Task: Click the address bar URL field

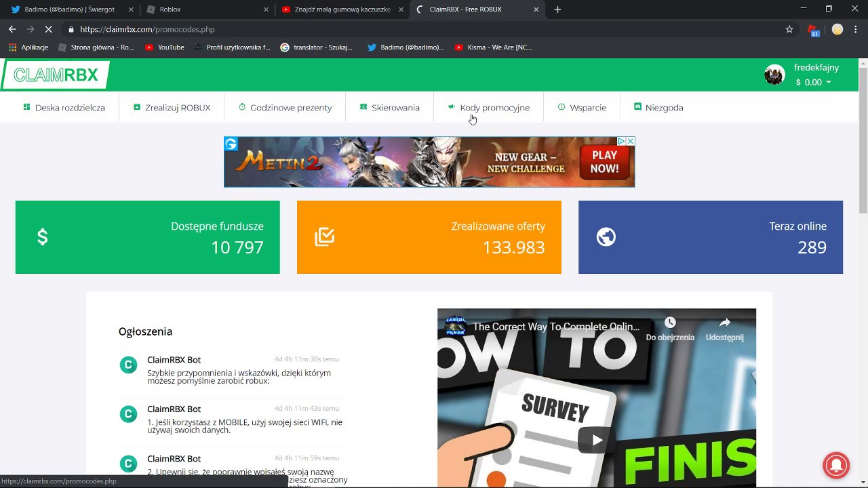Action: coord(427,29)
